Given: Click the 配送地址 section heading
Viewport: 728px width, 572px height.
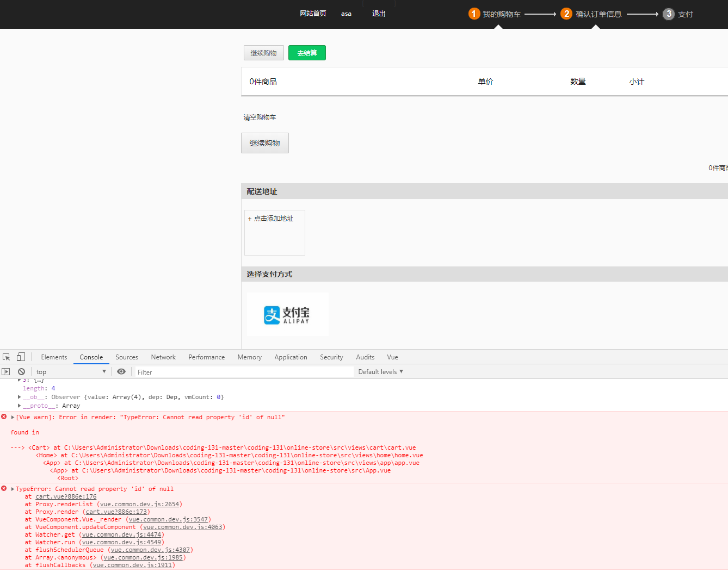Looking at the screenshot, I should coord(262,191).
